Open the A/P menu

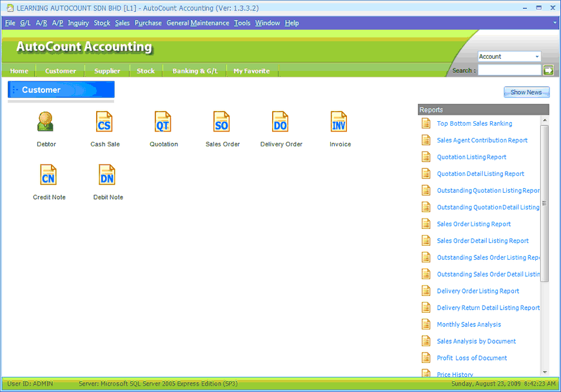[x=57, y=23]
